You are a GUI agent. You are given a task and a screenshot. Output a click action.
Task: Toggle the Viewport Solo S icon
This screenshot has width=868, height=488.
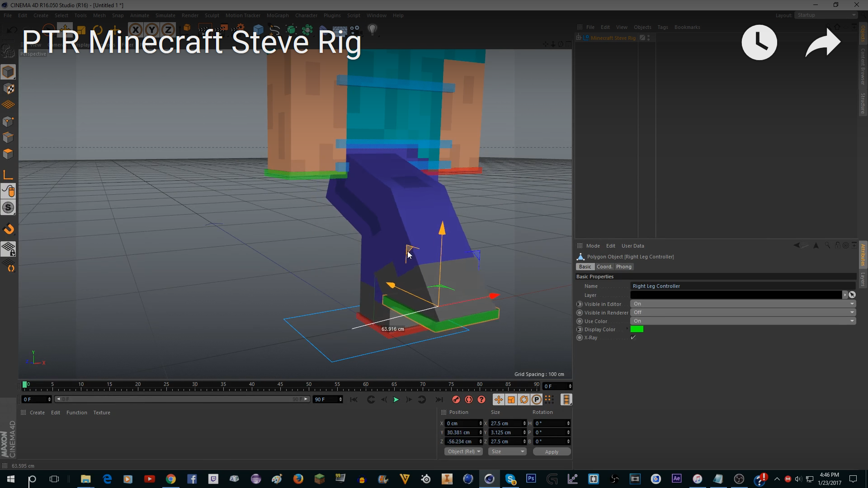[8, 207]
